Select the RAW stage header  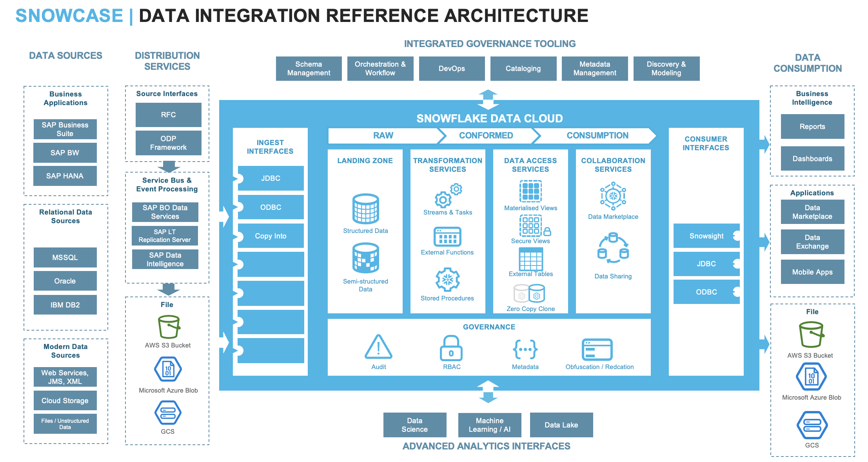point(383,135)
